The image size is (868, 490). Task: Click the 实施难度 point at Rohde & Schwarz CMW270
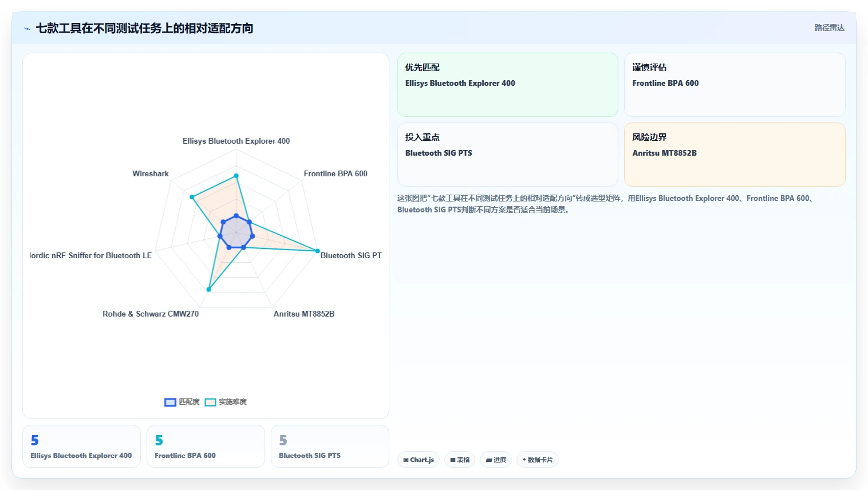click(208, 290)
